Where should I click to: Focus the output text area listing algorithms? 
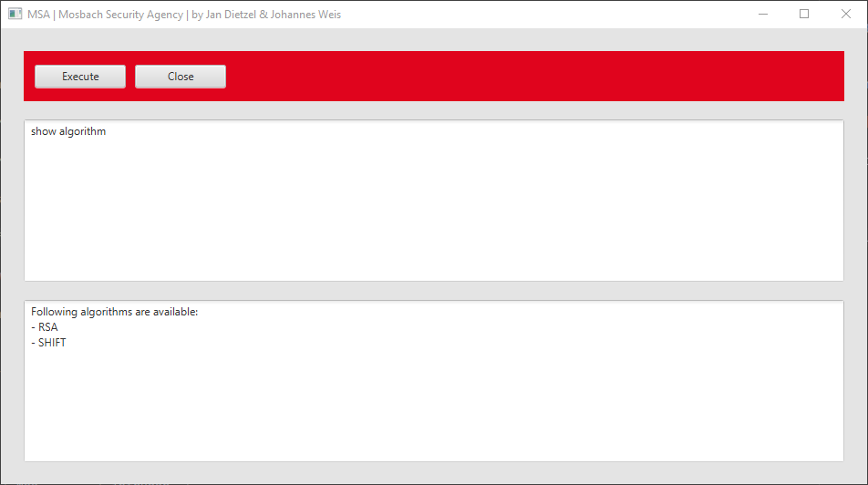tap(434, 381)
